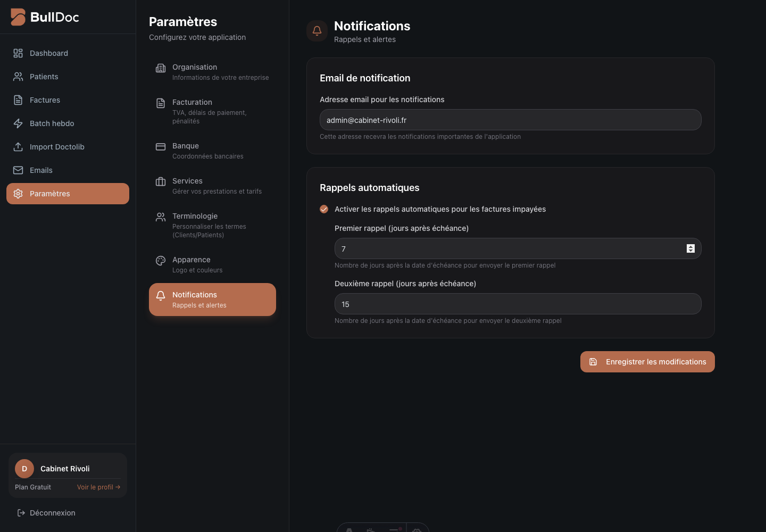Screen dimensions: 766x532
Task: Navigate to Emails section
Action: click(68, 170)
